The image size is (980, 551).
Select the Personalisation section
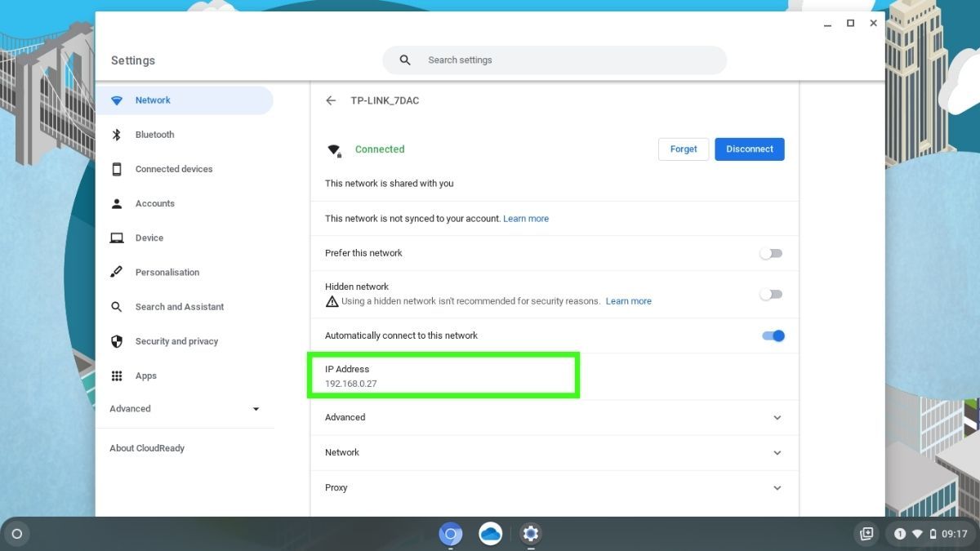tap(168, 272)
